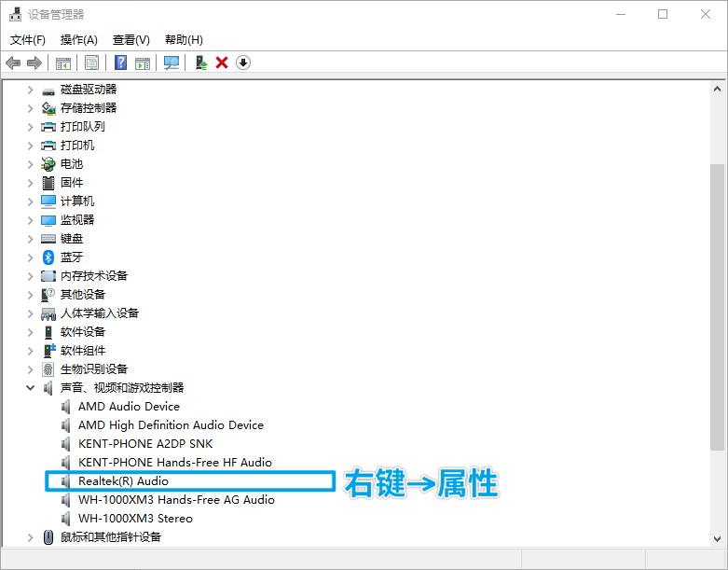The height and width of the screenshot is (570, 728).
Task: Select the Realtek(R) Audio device
Action: pos(123,481)
